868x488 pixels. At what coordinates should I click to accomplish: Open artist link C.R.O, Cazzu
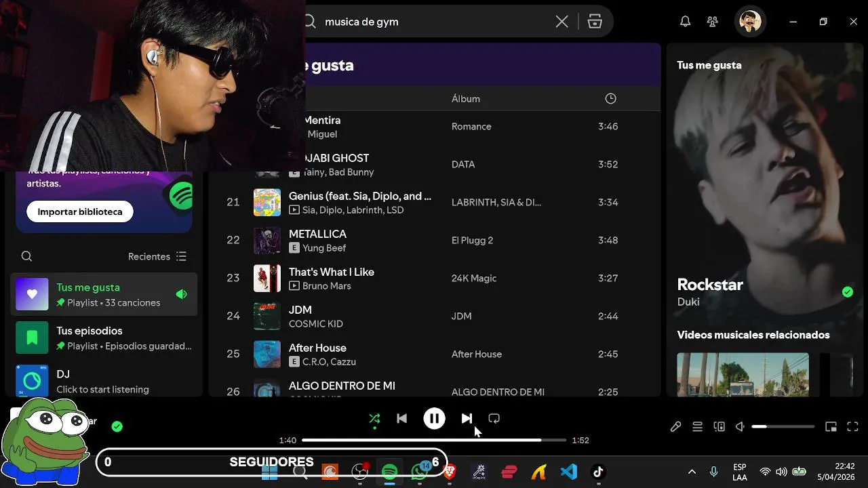[329, 362]
